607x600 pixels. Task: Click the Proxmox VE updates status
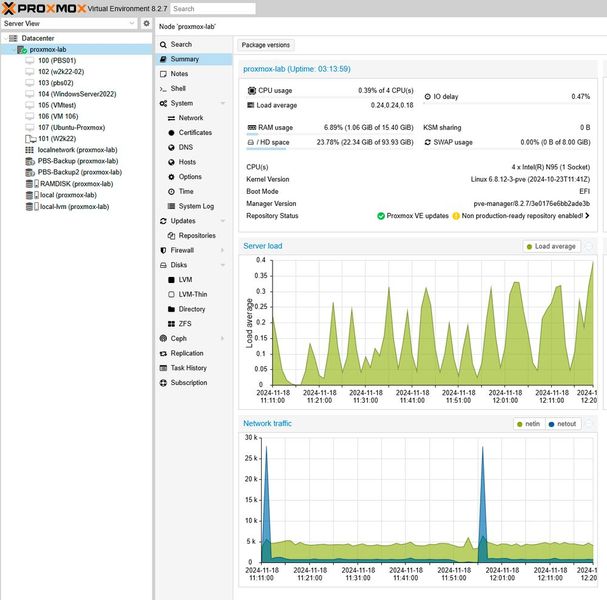413,216
